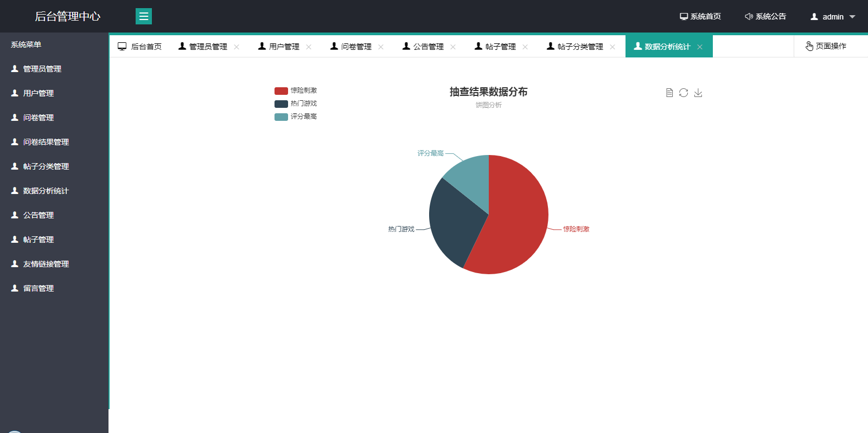Image resolution: width=868 pixels, height=433 pixels.
Task: Switch to the 后台首页 tab
Action: (x=140, y=47)
